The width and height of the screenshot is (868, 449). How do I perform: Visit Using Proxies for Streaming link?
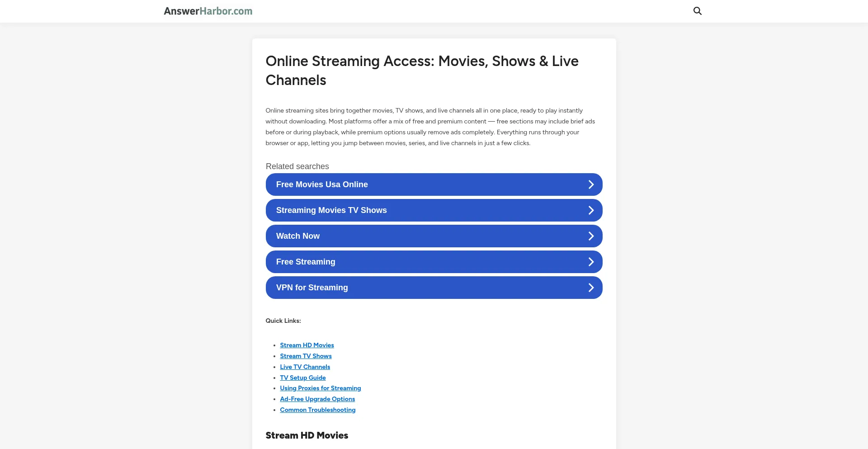(x=320, y=388)
